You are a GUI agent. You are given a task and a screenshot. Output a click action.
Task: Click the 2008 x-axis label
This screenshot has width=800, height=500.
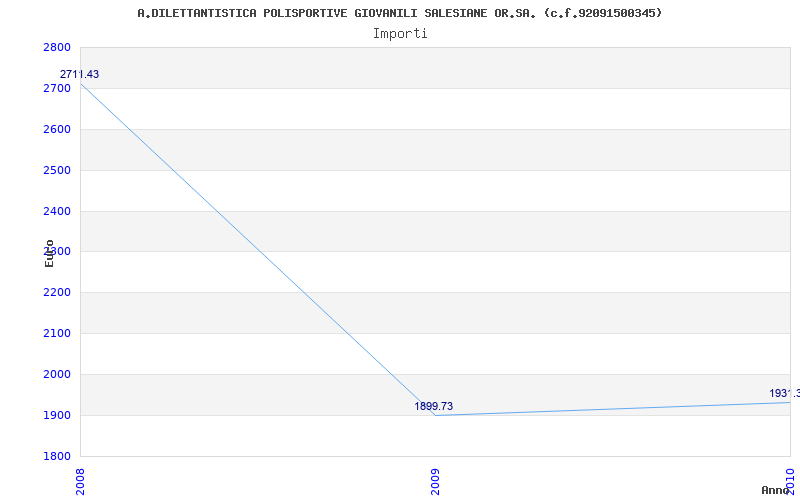(81, 482)
